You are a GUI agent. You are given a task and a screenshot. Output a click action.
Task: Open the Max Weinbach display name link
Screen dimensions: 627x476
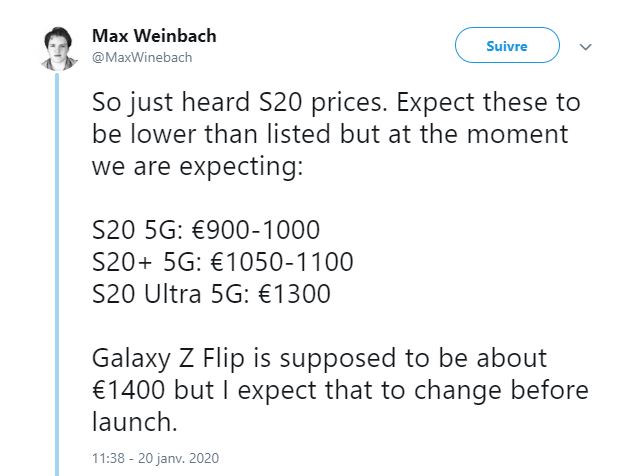pos(154,37)
